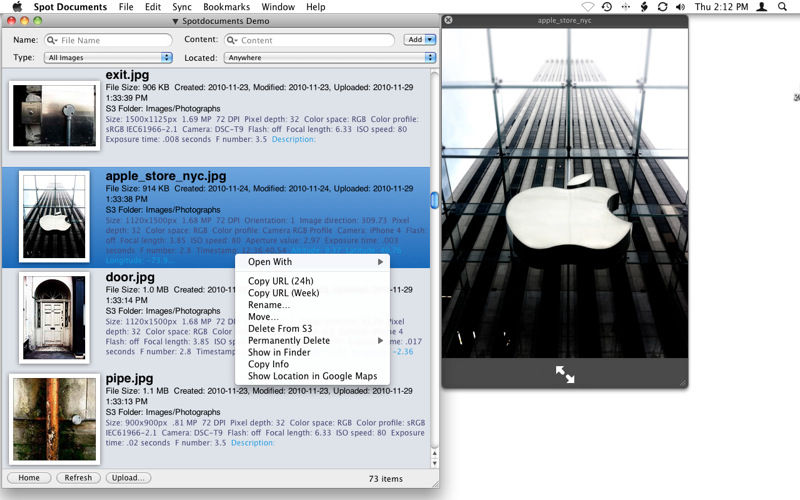
Task: Expand the Permanently Delete submenu arrow
Action: tap(380, 340)
